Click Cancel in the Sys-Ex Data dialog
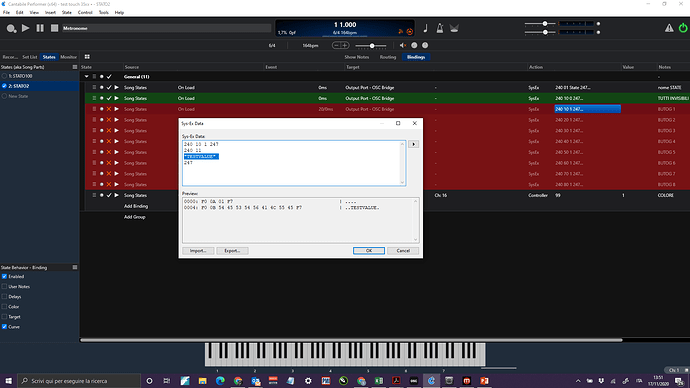 pos(403,251)
